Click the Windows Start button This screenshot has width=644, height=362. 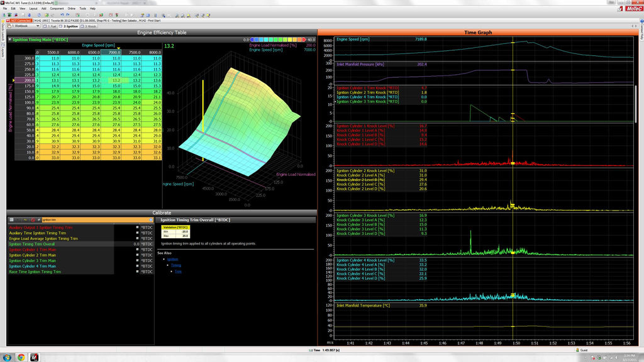(x=6, y=357)
